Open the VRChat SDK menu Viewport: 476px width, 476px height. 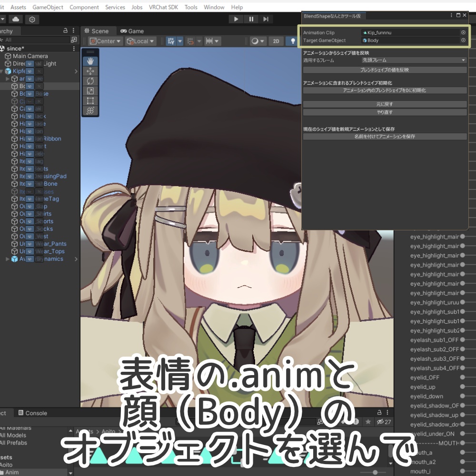[163, 7]
